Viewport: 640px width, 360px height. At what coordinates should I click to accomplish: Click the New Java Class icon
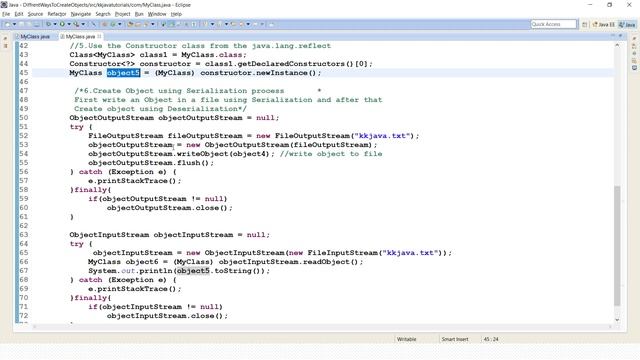(x=113, y=24)
